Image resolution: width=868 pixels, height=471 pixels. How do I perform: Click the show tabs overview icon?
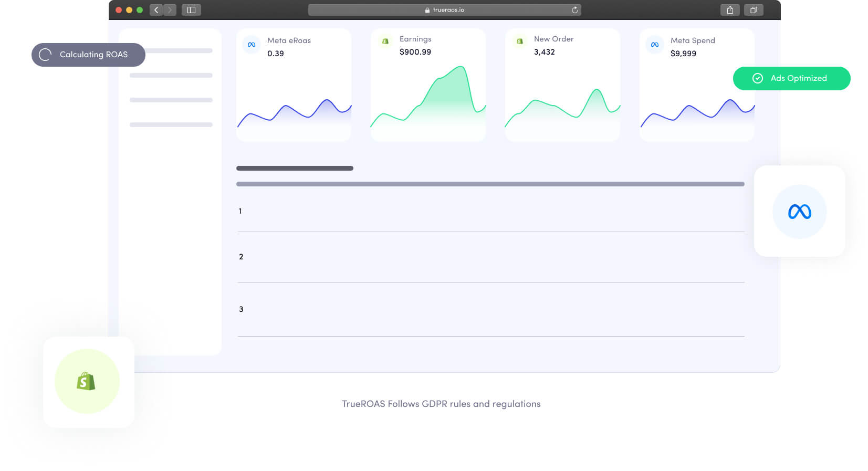(754, 10)
